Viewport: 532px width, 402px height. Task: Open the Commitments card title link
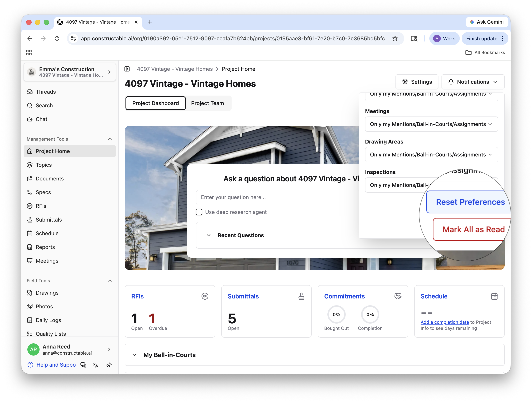click(344, 296)
